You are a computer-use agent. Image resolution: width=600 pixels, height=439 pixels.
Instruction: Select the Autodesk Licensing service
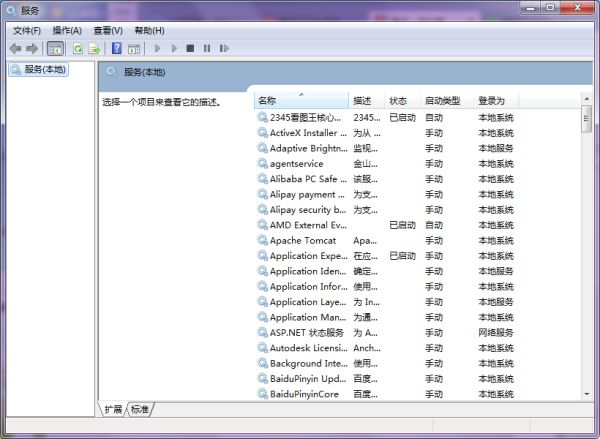pyautogui.click(x=386, y=348)
